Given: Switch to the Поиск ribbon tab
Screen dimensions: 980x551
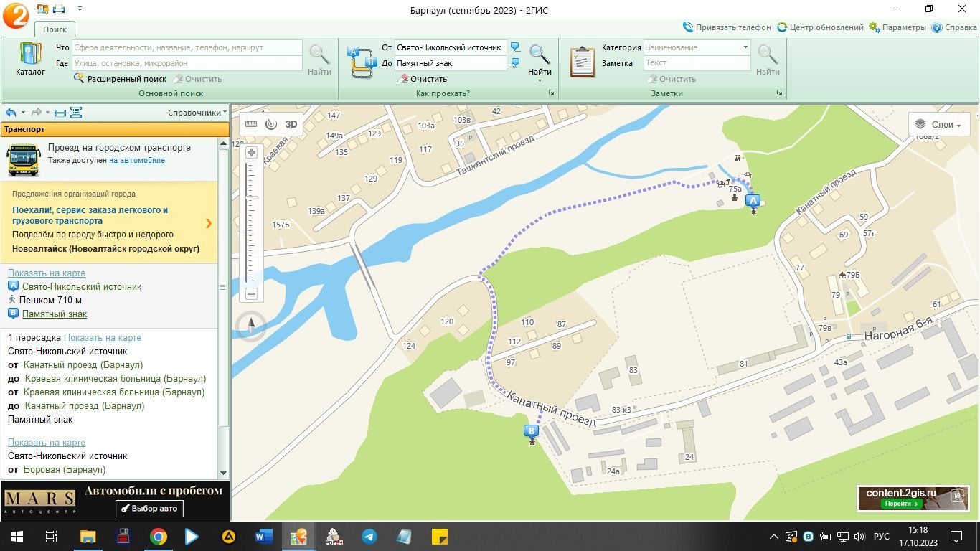Looking at the screenshot, I should pos(55,29).
